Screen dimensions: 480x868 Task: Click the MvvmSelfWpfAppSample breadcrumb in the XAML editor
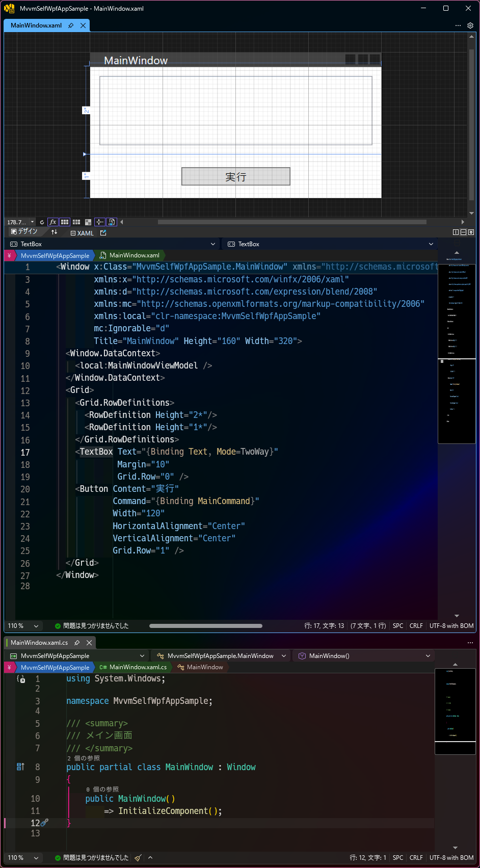click(55, 255)
